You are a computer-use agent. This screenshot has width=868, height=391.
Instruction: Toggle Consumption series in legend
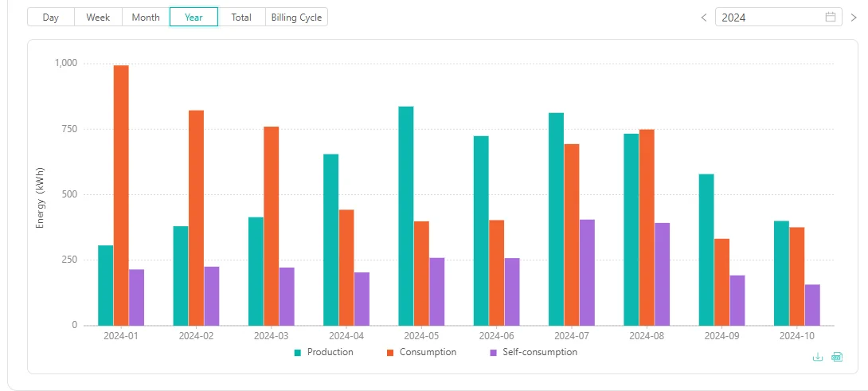tap(421, 352)
